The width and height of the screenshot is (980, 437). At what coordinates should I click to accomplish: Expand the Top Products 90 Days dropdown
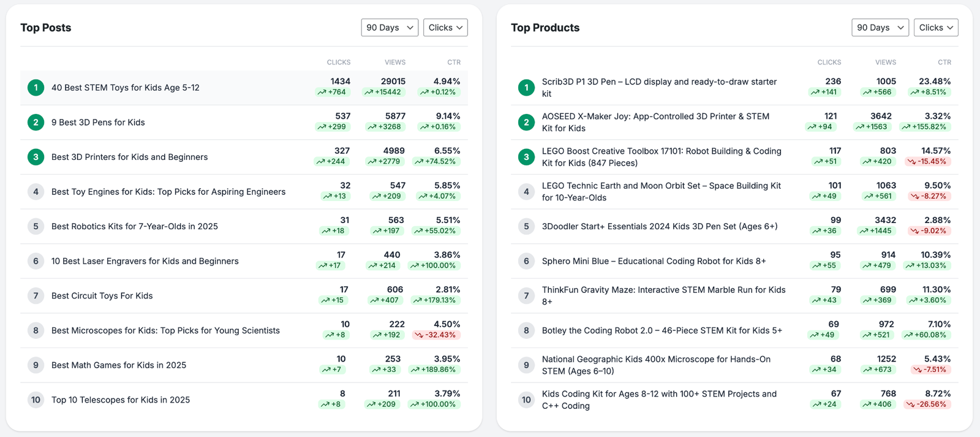tap(880, 28)
